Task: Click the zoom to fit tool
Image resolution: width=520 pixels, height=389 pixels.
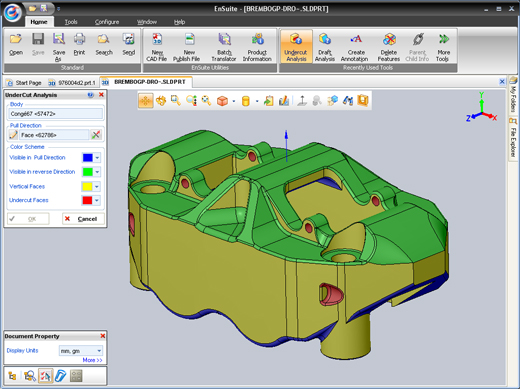Action: coord(206,101)
